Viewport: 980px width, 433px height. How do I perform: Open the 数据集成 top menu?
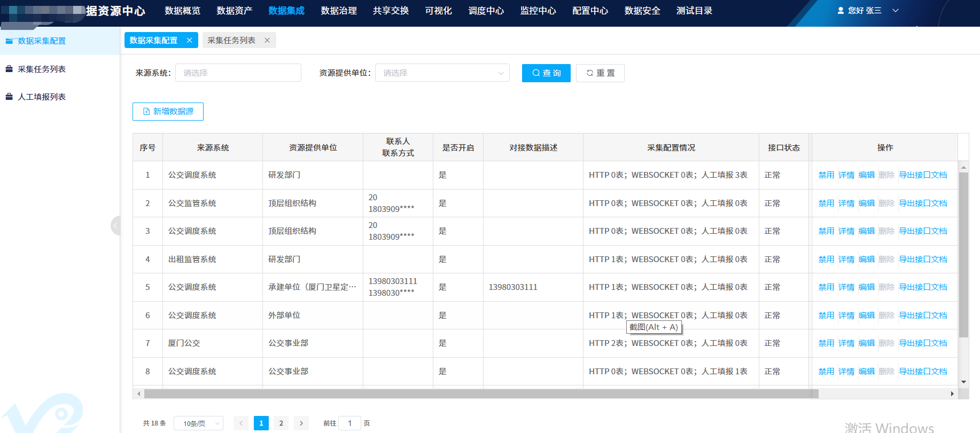point(286,11)
